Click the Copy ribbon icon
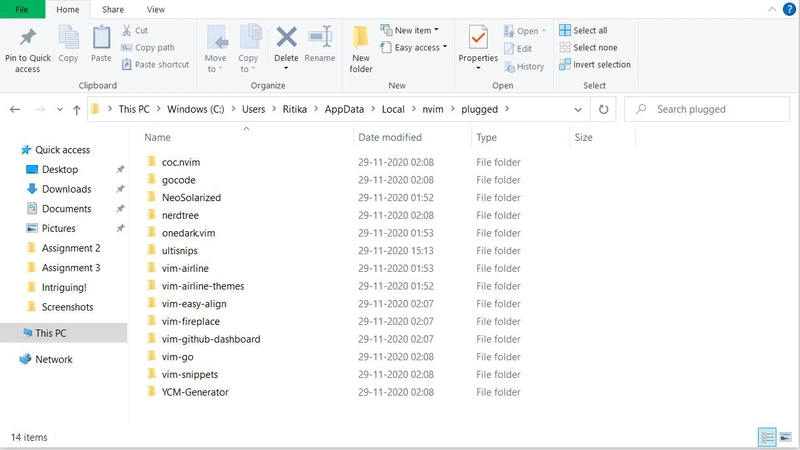The width and height of the screenshot is (800, 450). pyautogui.click(x=68, y=38)
